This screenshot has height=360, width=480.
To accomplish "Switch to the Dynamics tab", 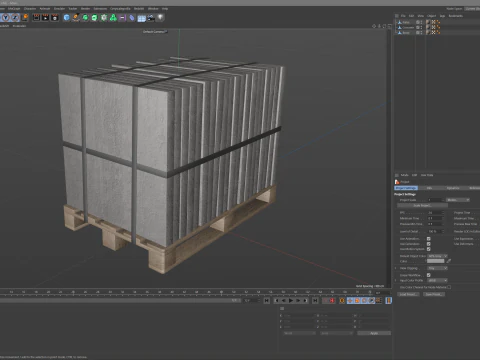I will [453, 188].
